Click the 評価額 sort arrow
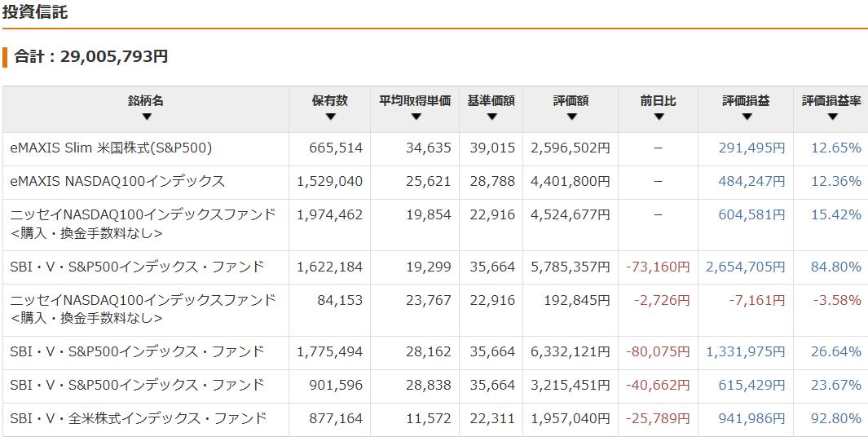Screen dimensions: 868x437 [x=571, y=117]
